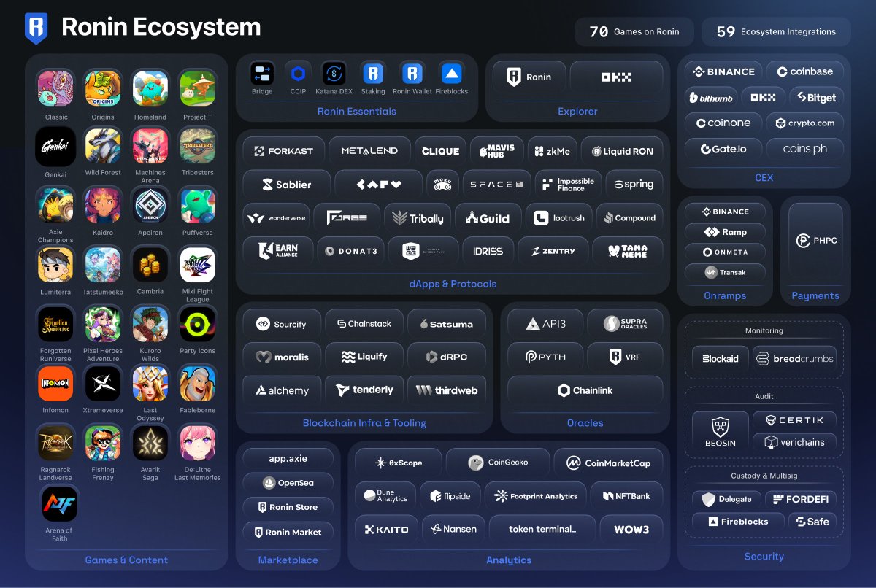Select the Katana DEX icon

point(334,74)
